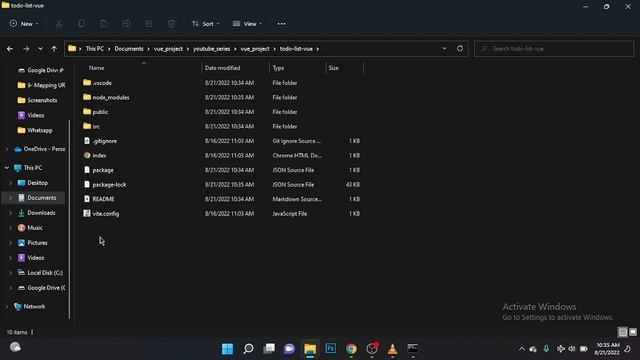The width and height of the screenshot is (640, 360).
Task: Go back with the back arrow
Action: [10, 49]
